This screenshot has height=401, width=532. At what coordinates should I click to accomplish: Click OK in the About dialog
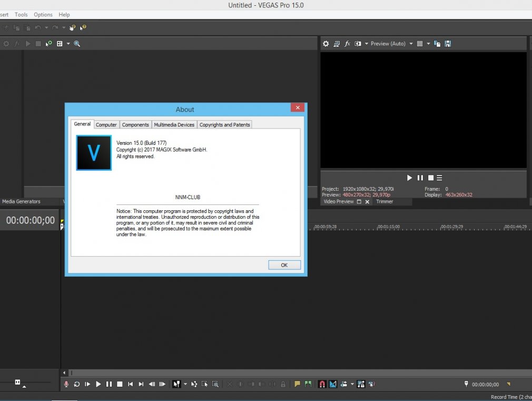(x=284, y=265)
